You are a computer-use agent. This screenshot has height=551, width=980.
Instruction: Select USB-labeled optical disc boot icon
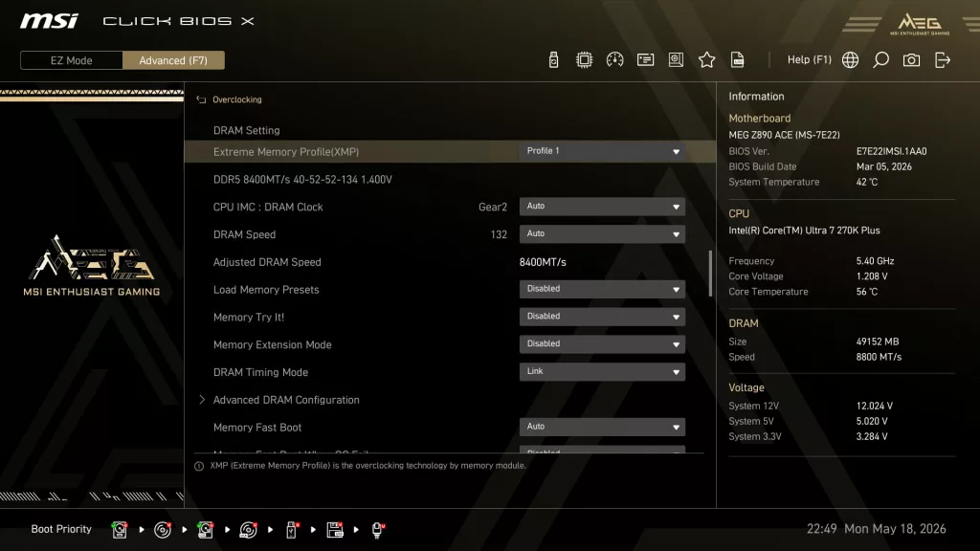coord(248,530)
